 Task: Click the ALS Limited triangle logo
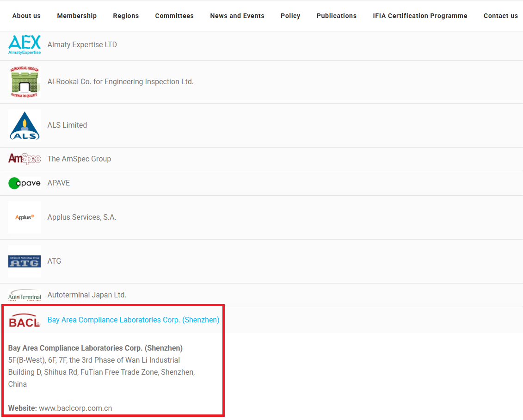(25, 125)
